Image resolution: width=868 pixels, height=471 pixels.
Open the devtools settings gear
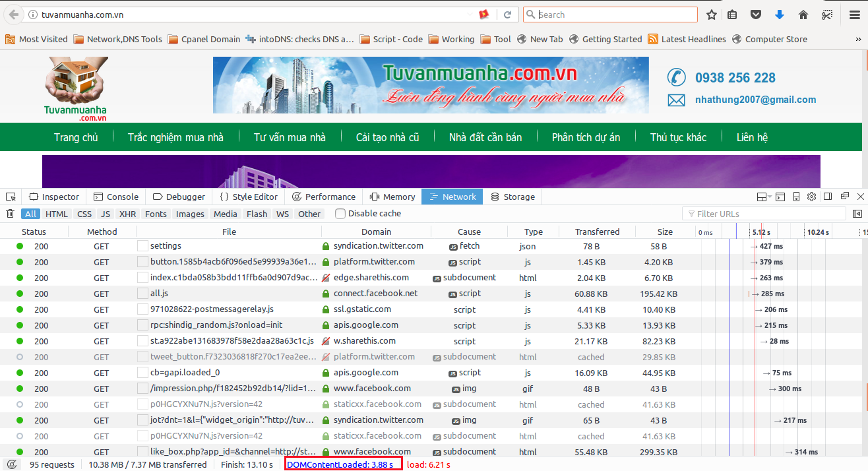812,197
